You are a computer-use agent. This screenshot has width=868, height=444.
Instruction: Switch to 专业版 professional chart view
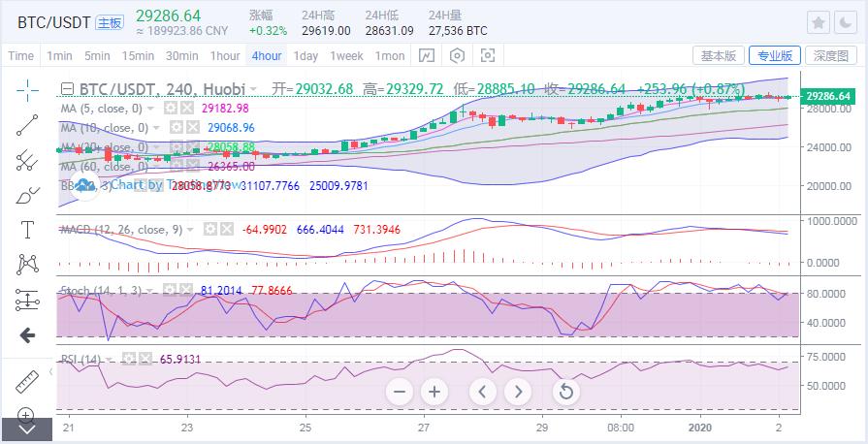coord(775,55)
